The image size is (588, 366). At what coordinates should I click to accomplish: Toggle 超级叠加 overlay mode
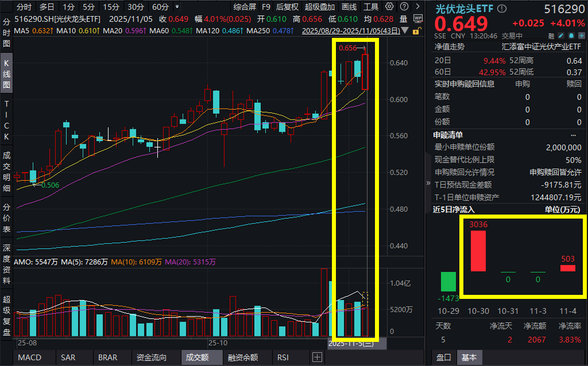[319, 6]
